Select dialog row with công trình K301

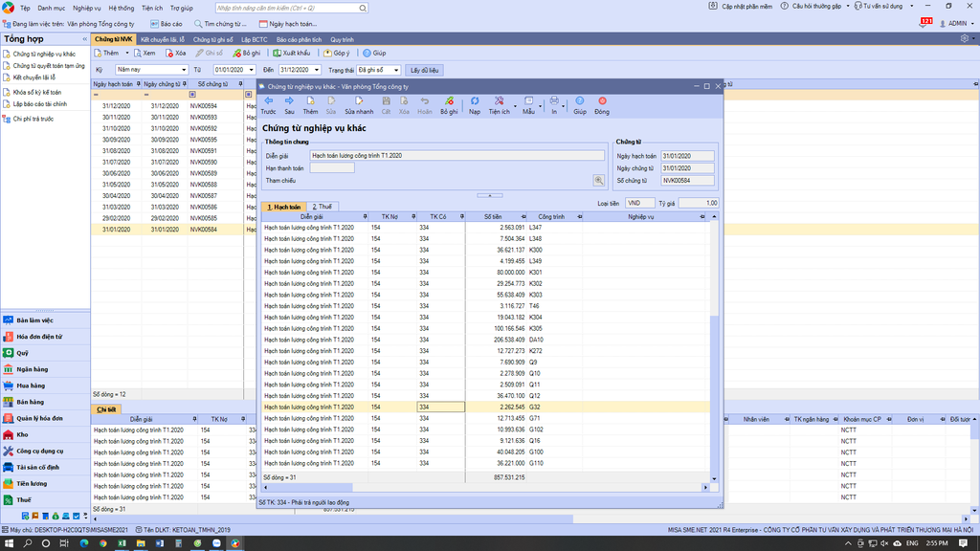(x=485, y=272)
